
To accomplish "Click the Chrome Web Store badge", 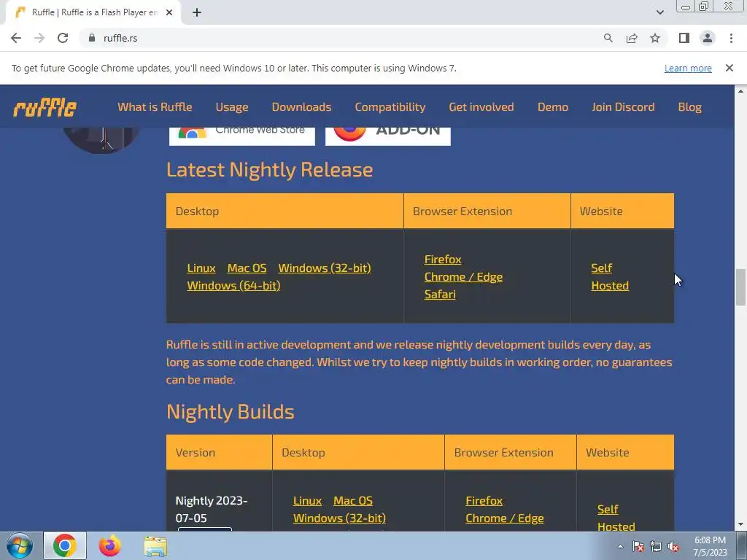I will tap(242, 136).
